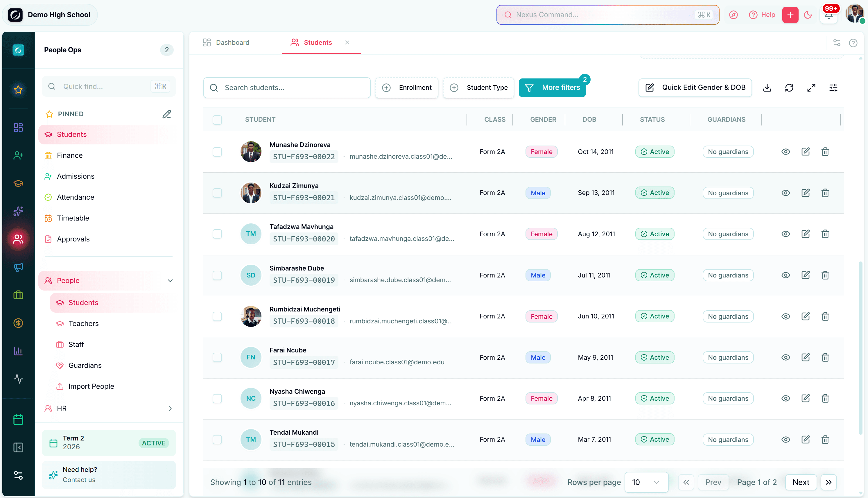Check Tafadzwa Mavhunga's row checkbox
Viewport: 868px width, 498px height.
[x=217, y=234]
